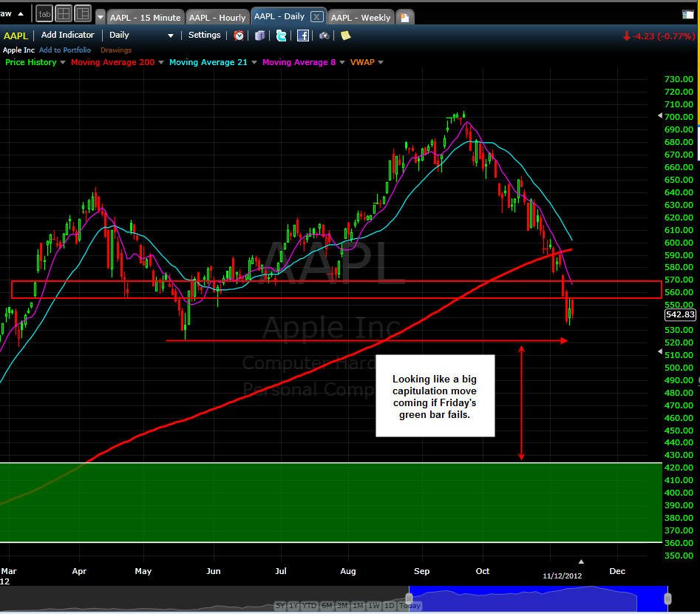Click the upper marker arrow beside the price axis
Screen dimensions: 700x614
(660, 115)
